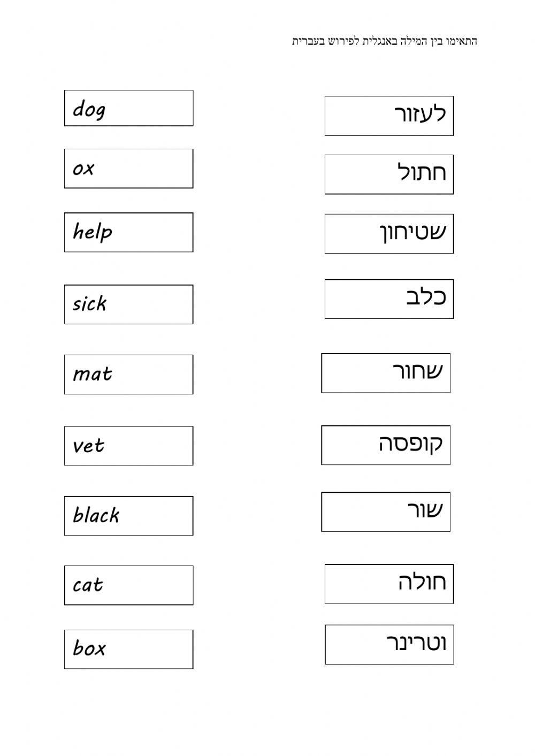Image resolution: width=535 pixels, height=756 pixels.
Task: Click the Hebrew instruction line at top
Action: click(x=385, y=41)
